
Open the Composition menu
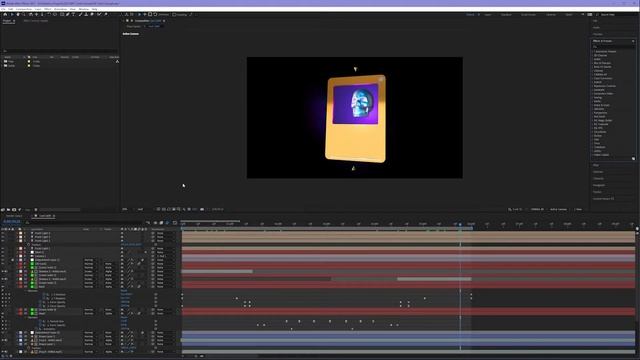point(24,9)
